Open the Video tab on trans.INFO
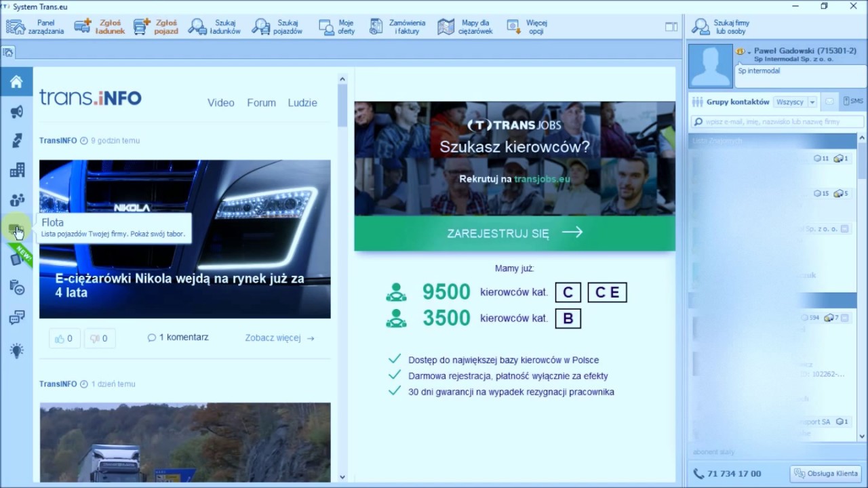The height and width of the screenshot is (488, 868). pos(221,103)
